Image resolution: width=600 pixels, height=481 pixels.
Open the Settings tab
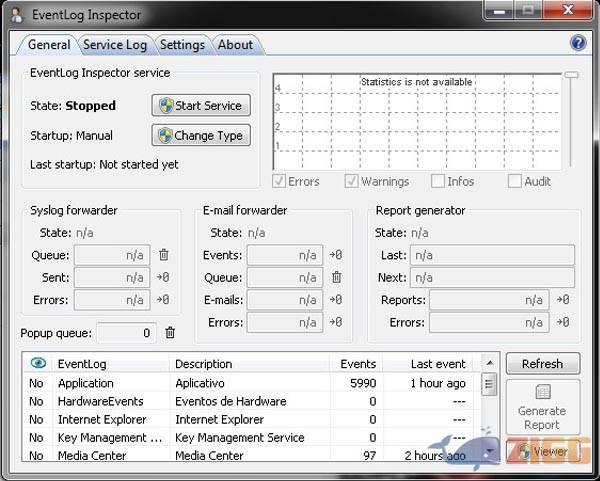182,45
